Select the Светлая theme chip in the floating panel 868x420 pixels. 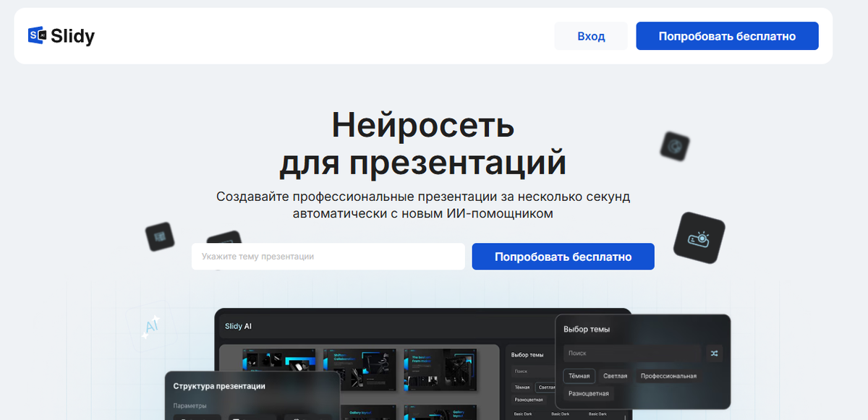(616, 376)
